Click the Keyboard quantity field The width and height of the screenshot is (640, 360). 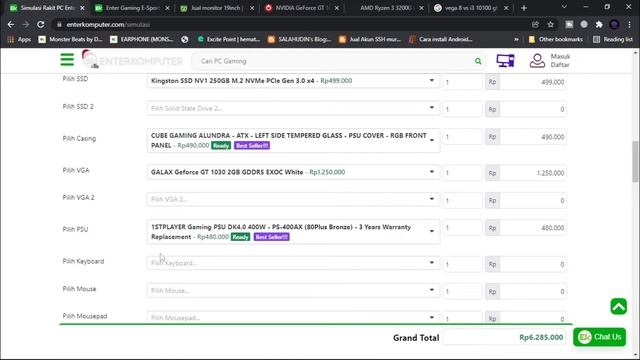click(462, 264)
